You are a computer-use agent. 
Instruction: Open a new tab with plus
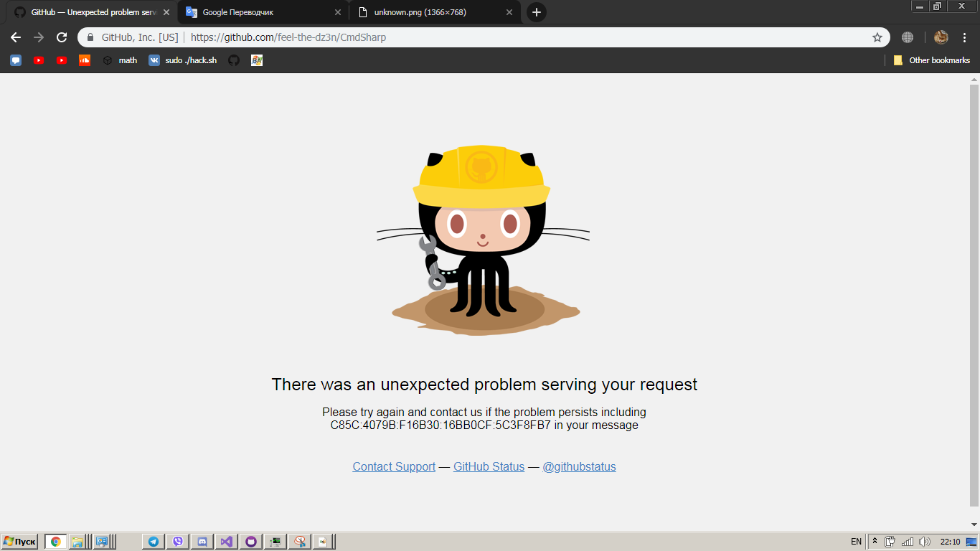click(x=536, y=12)
